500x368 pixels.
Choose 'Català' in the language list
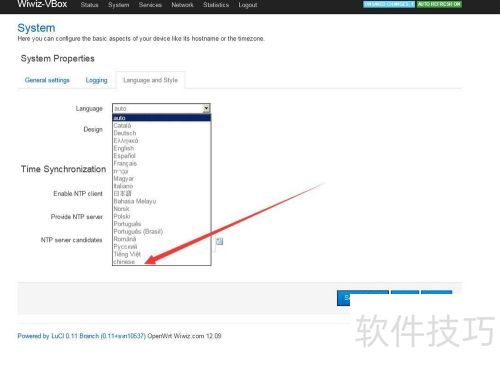click(x=162, y=125)
